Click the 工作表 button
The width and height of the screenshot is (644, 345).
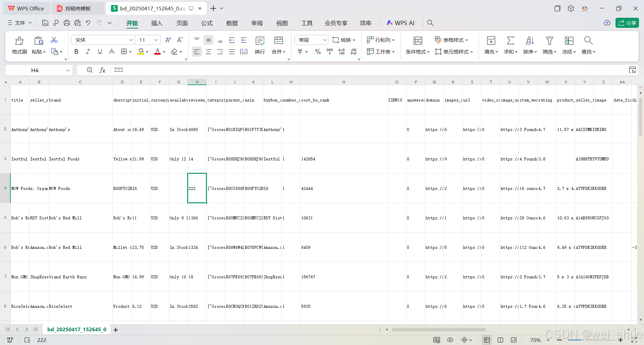[381, 52]
